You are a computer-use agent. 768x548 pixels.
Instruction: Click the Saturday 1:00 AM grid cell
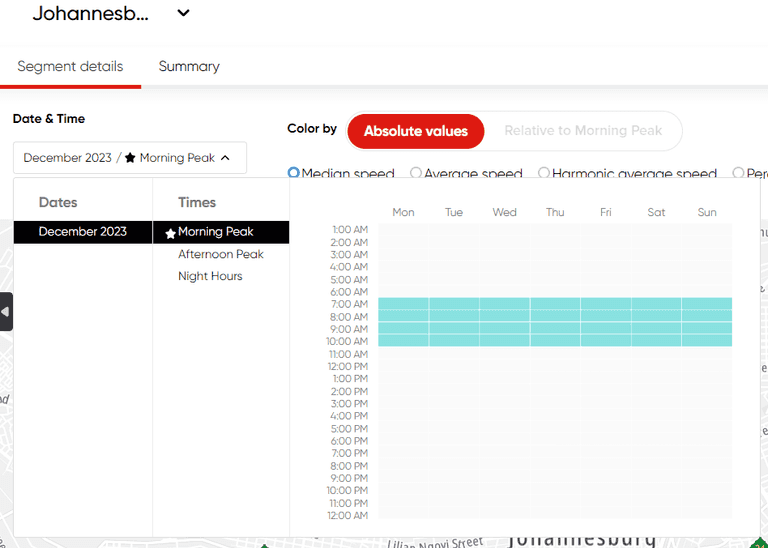(x=656, y=230)
